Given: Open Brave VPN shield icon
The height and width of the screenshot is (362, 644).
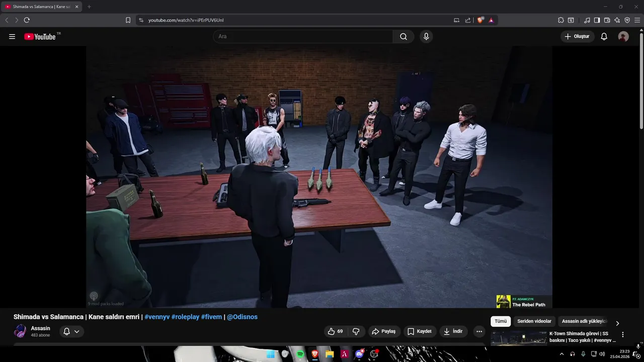Looking at the screenshot, I should pos(627,20).
